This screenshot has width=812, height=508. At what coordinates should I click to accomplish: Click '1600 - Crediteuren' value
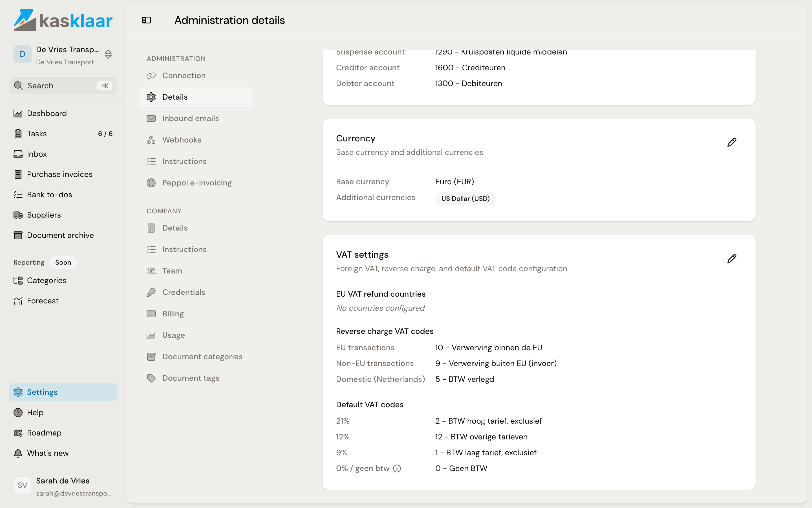coord(470,68)
